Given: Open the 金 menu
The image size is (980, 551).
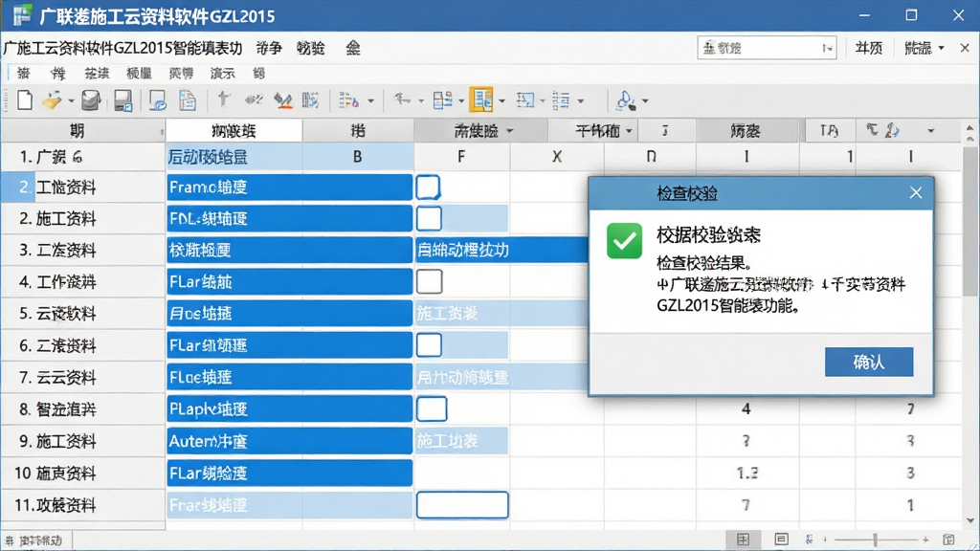Looking at the screenshot, I should (x=353, y=48).
